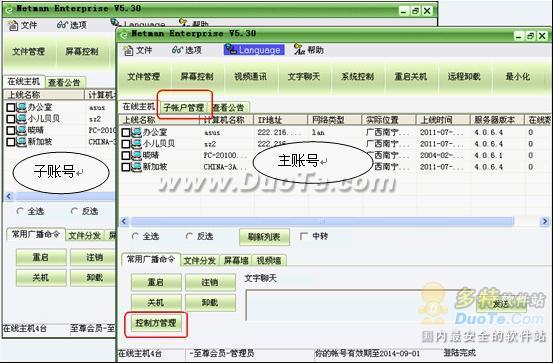Click 远程卸载 toolbar button

[464, 77]
